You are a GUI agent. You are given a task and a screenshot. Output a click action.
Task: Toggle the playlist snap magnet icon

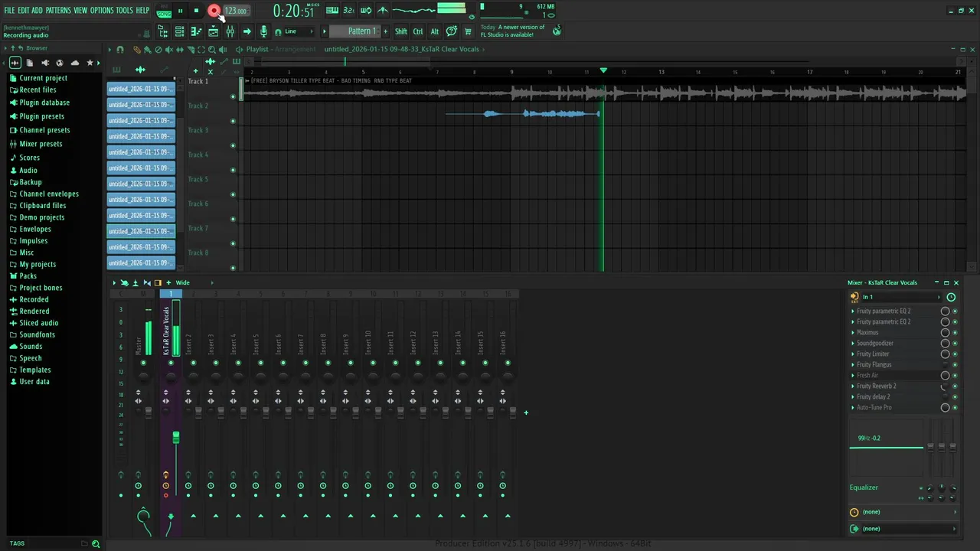pos(120,50)
